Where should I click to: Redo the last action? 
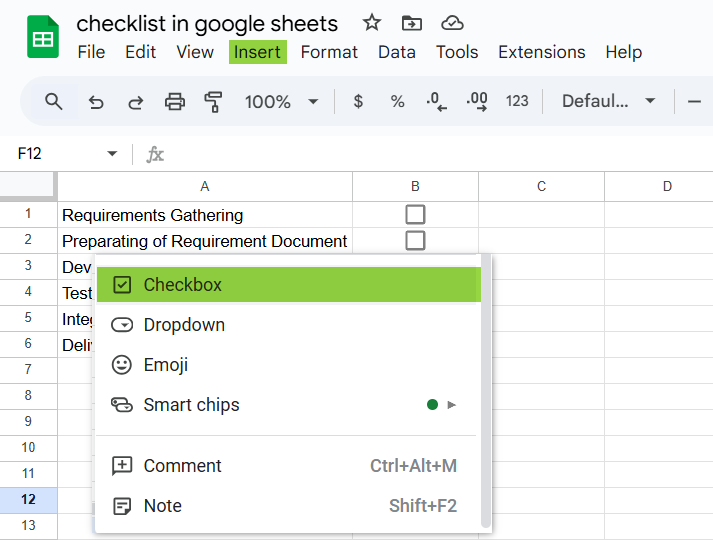[x=135, y=102]
